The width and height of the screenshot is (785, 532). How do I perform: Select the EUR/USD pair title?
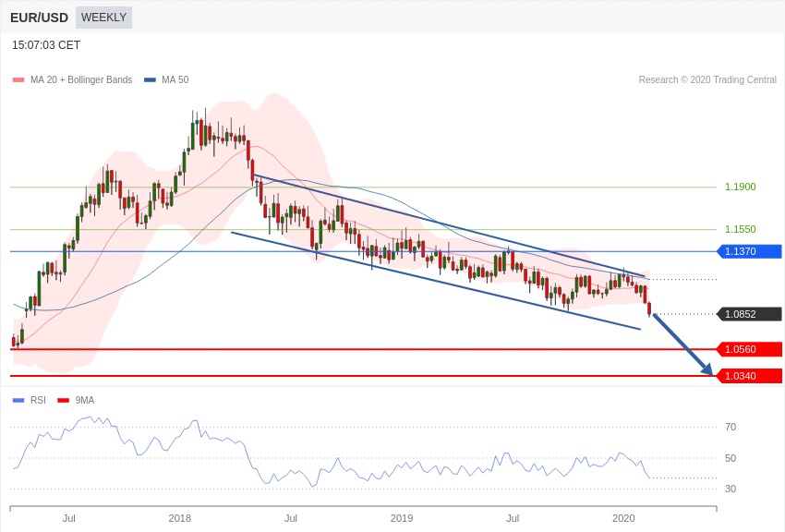[x=39, y=18]
